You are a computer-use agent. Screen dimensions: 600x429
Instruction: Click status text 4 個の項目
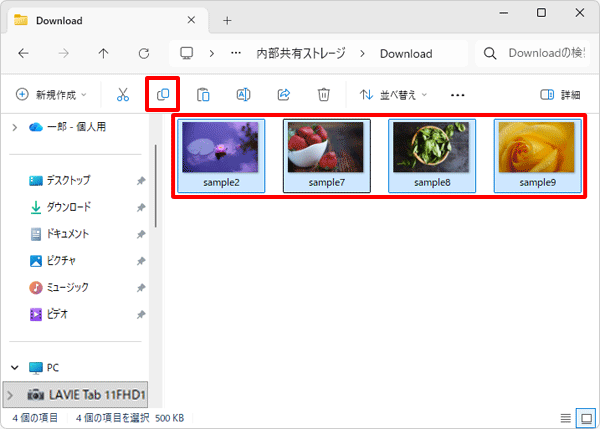[x=35, y=418]
